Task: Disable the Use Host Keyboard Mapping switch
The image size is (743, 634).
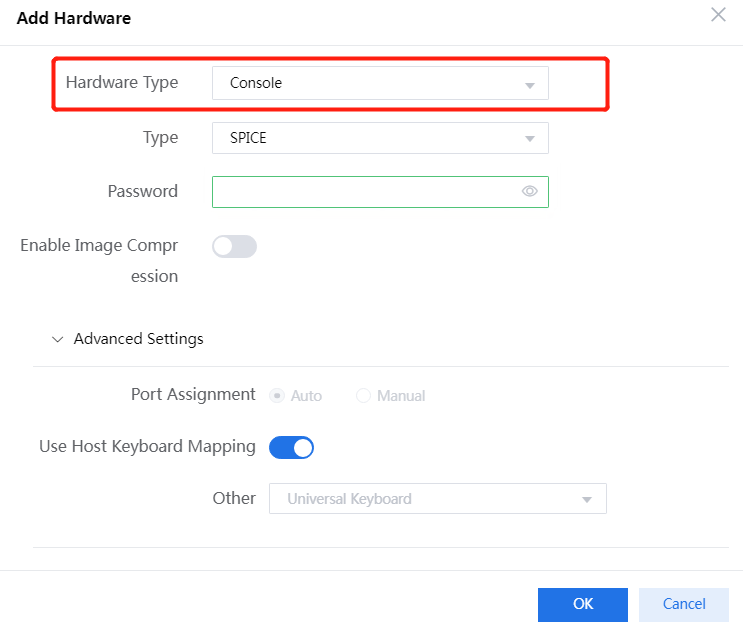Action: tap(292, 448)
